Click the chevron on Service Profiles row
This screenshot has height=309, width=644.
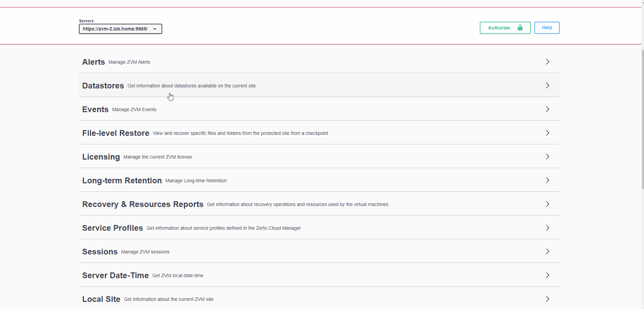point(547,228)
